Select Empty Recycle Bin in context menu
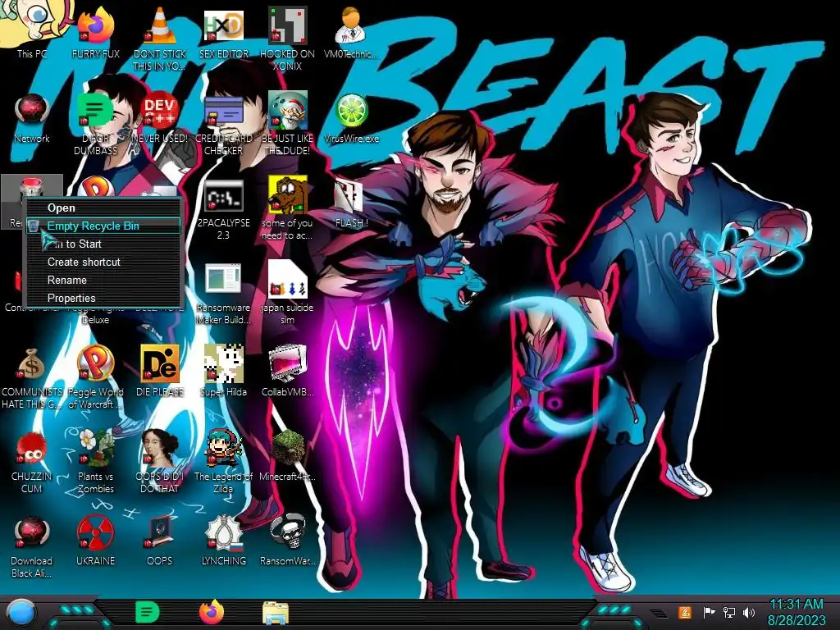The width and height of the screenshot is (840, 630). point(104,226)
